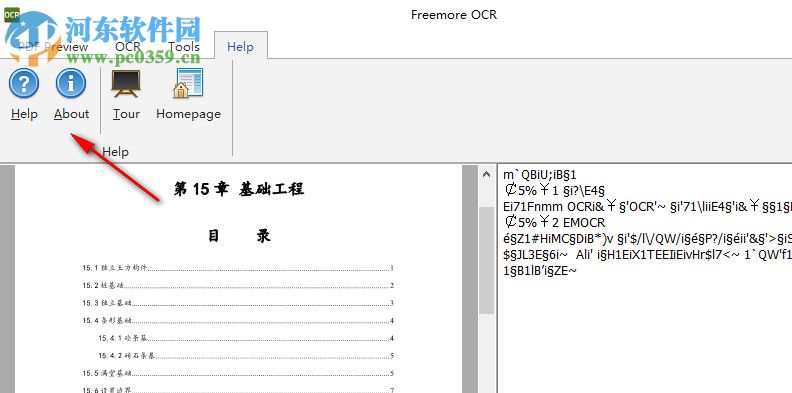792x393 pixels.
Task: Click inside the OCR result text box
Action: 645,278
